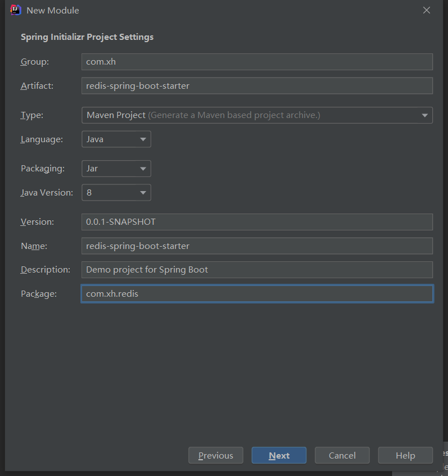Click the Spring Initializr Project Settings heading
The height and width of the screenshot is (476, 448).
pos(87,37)
